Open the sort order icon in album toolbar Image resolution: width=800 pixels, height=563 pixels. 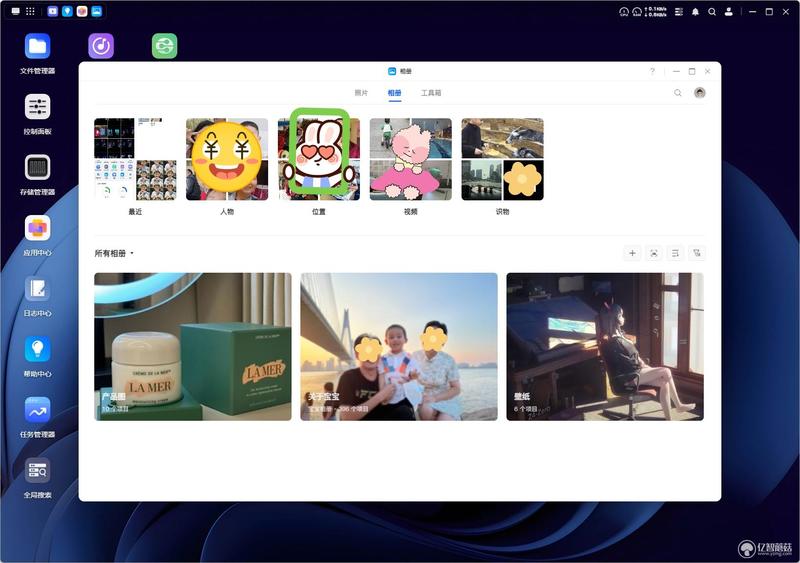(676, 253)
